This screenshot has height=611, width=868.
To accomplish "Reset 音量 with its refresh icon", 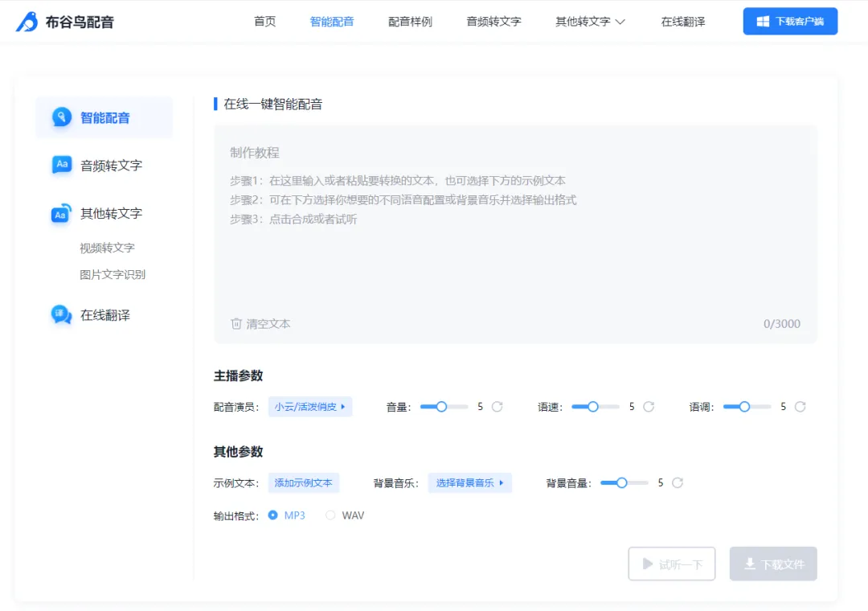I will pos(497,407).
